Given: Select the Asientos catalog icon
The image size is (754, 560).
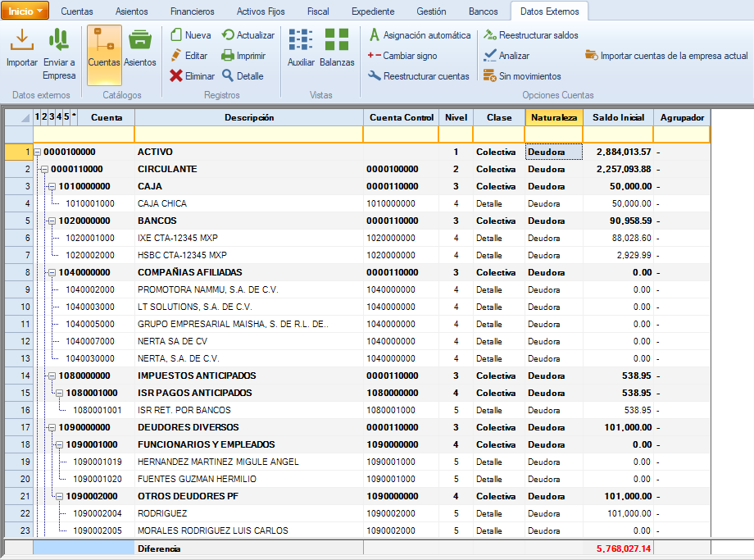Looking at the screenshot, I should (x=140, y=39).
